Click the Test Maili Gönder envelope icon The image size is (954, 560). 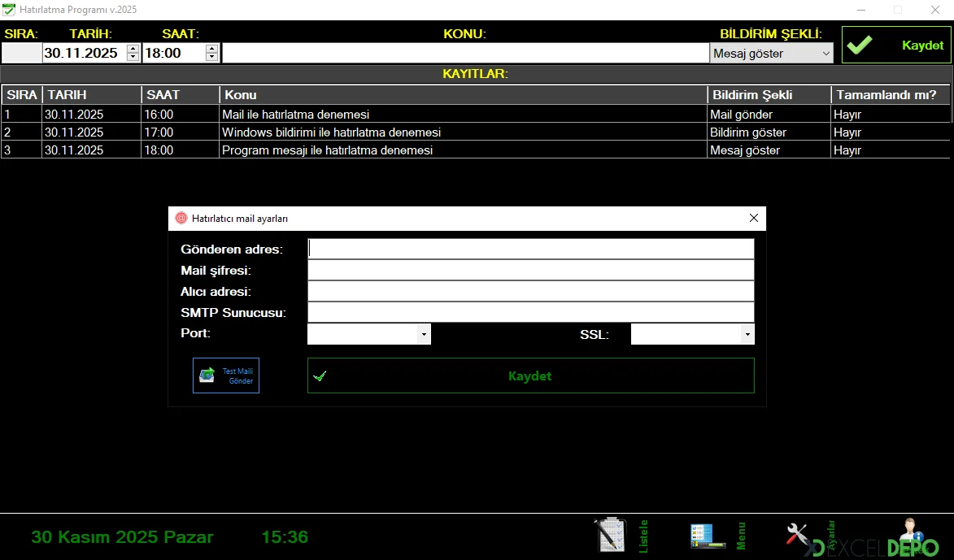tap(207, 376)
